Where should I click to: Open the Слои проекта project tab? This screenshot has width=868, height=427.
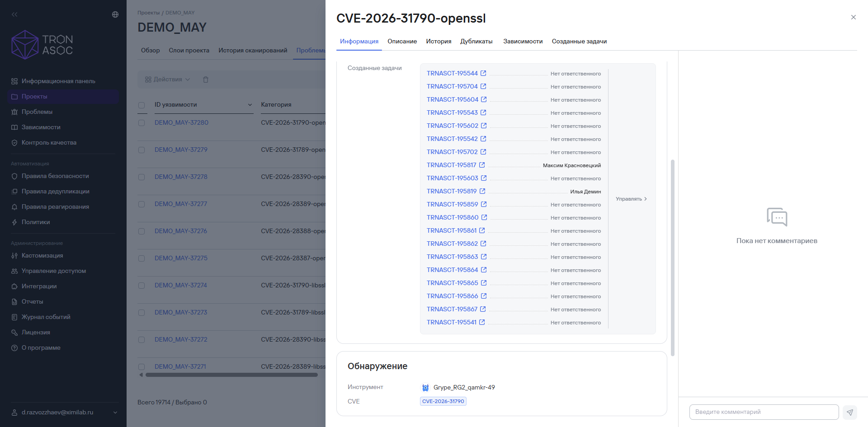pyautogui.click(x=189, y=50)
